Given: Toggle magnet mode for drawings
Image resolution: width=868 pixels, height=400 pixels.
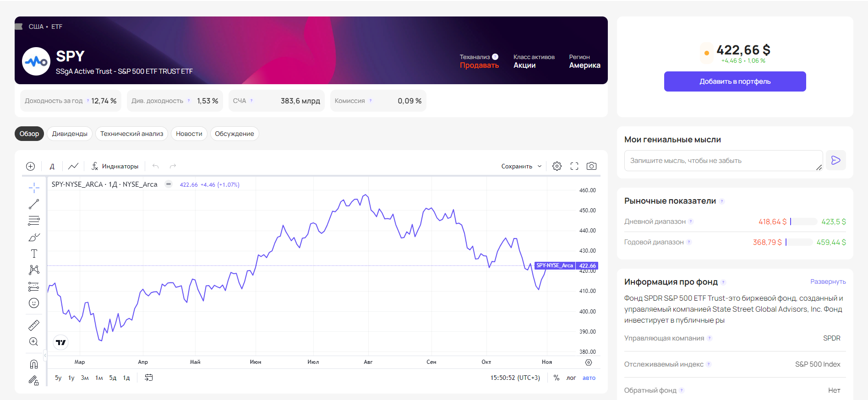Looking at the screenshot, I should (x=34, y=364).
